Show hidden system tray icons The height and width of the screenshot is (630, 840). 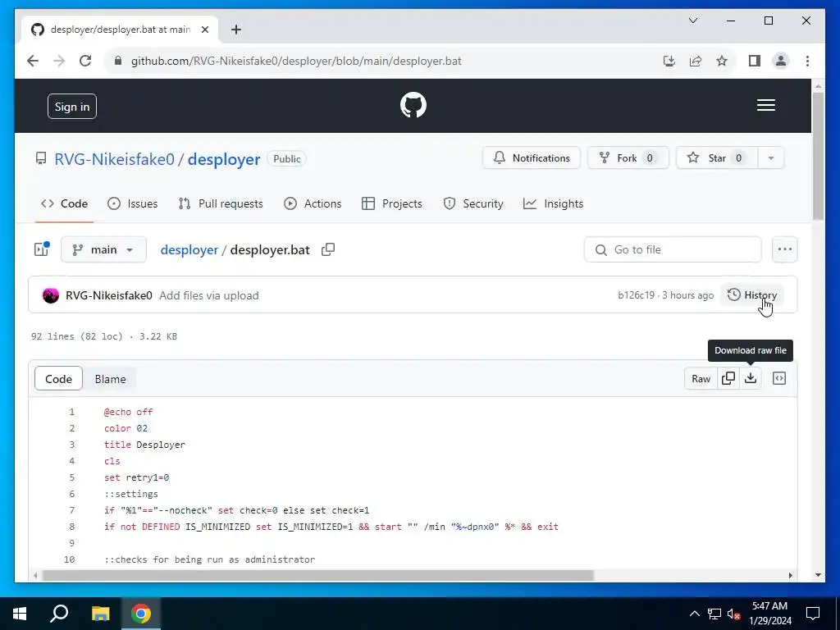694,614
